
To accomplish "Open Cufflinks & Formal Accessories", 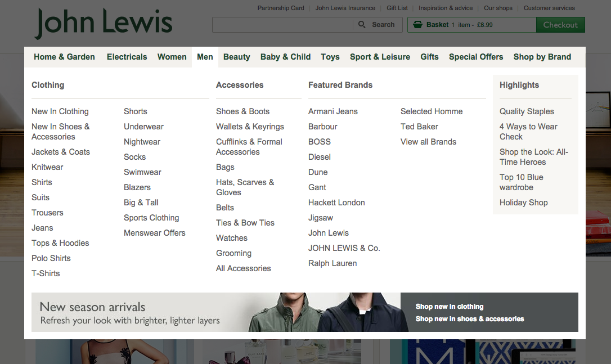I will tap(249, 147).
